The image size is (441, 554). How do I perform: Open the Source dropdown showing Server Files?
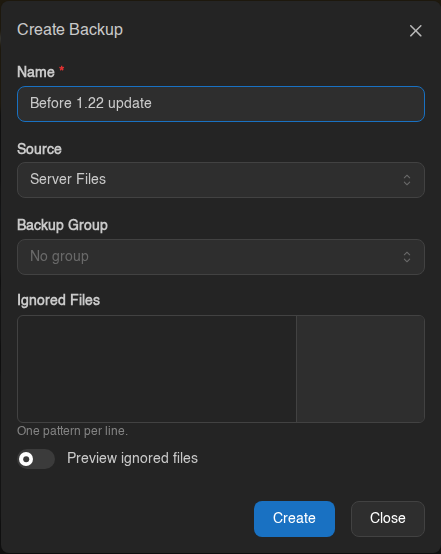[221, 180]
